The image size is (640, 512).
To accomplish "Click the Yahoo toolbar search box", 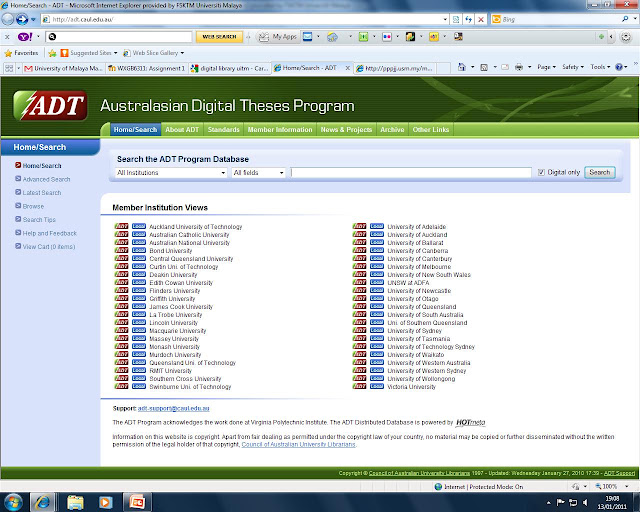I will point(118,37).
